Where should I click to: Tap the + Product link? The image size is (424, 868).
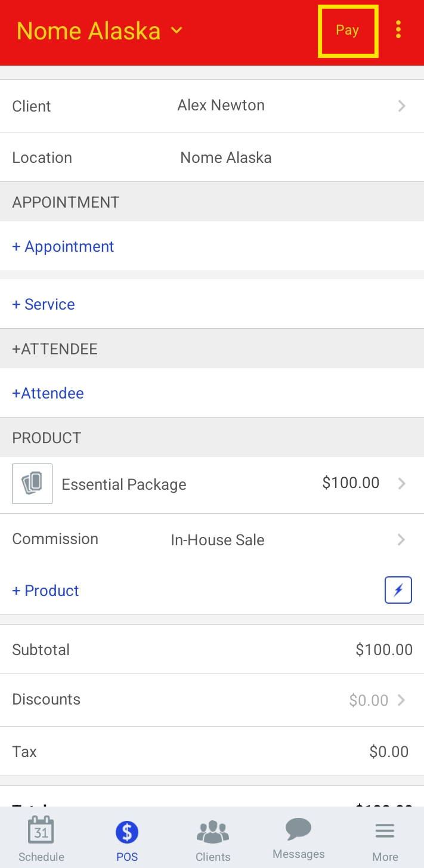[x=45, y=591]
